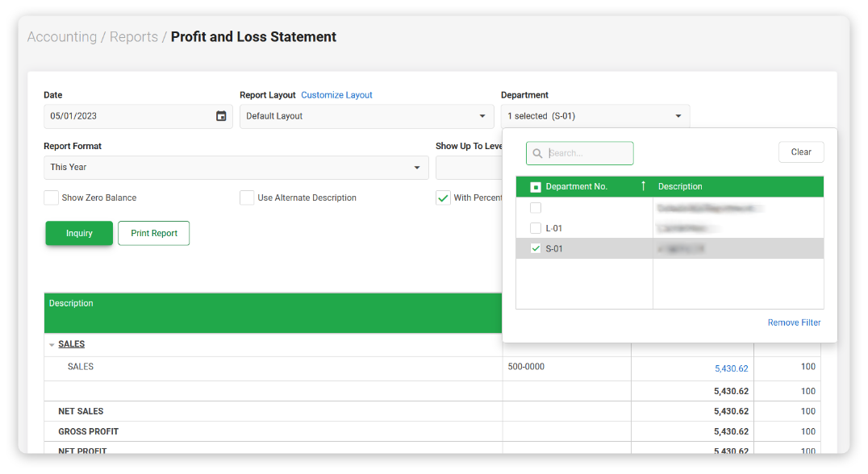Check Use Alternate Description
Image resolution: width=868 pixels, height=474 pixels.
pos(247,197)
